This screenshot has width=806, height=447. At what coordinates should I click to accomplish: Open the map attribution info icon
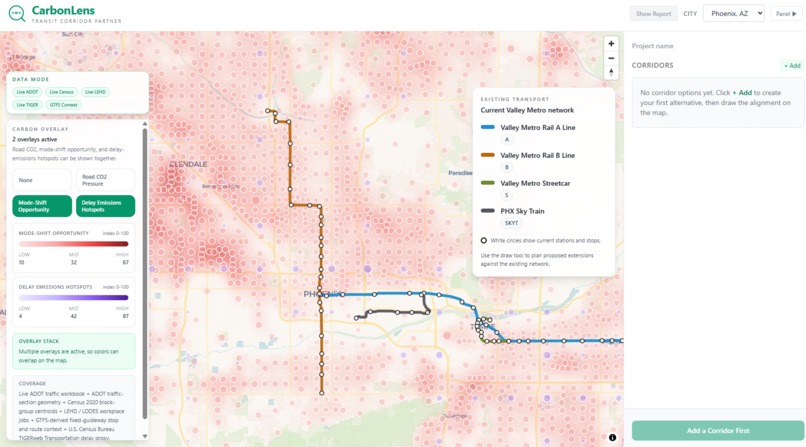click(612, 438)
